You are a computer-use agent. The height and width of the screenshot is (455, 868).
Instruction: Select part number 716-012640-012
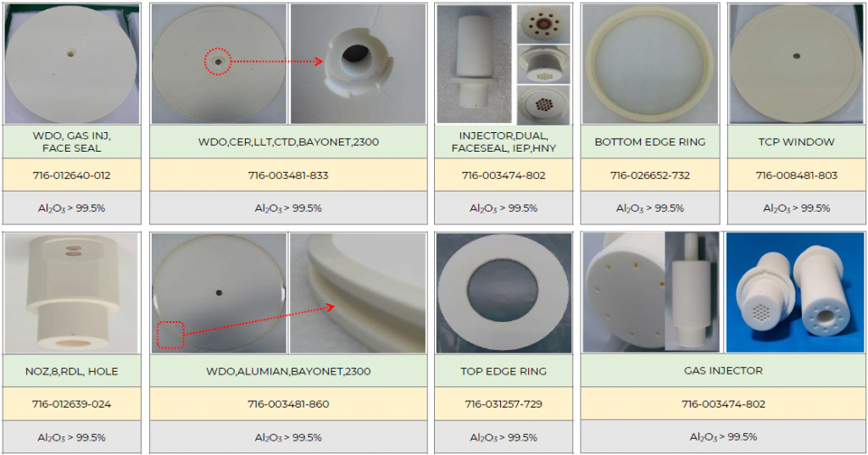(x=72, y=175)
